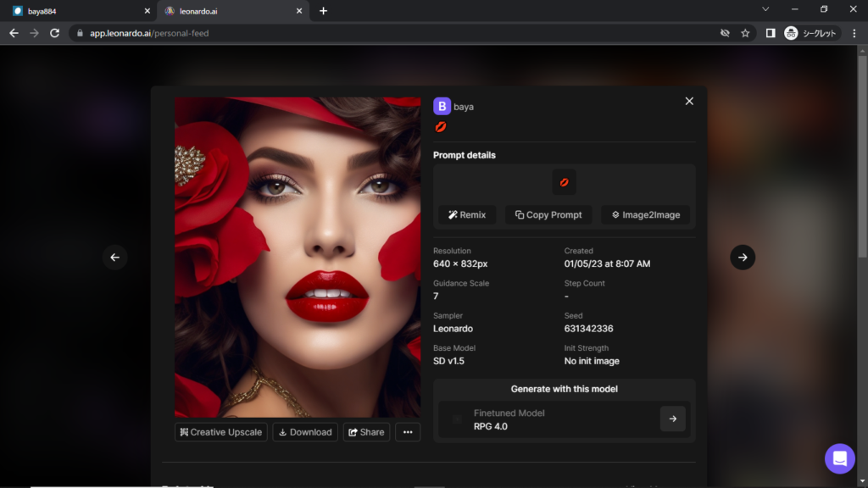Generate with the RPG 4.0 model arrow

(x=672, y=419)
